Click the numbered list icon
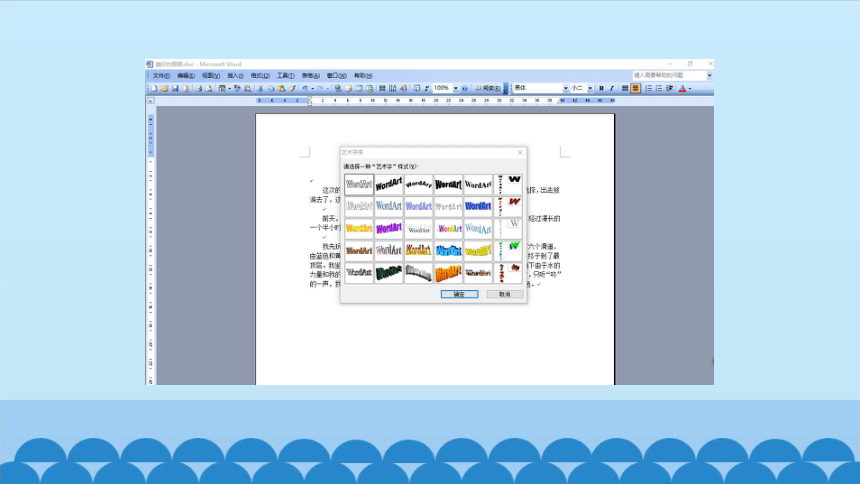This screenshot has height=484, width=860. 648,88
